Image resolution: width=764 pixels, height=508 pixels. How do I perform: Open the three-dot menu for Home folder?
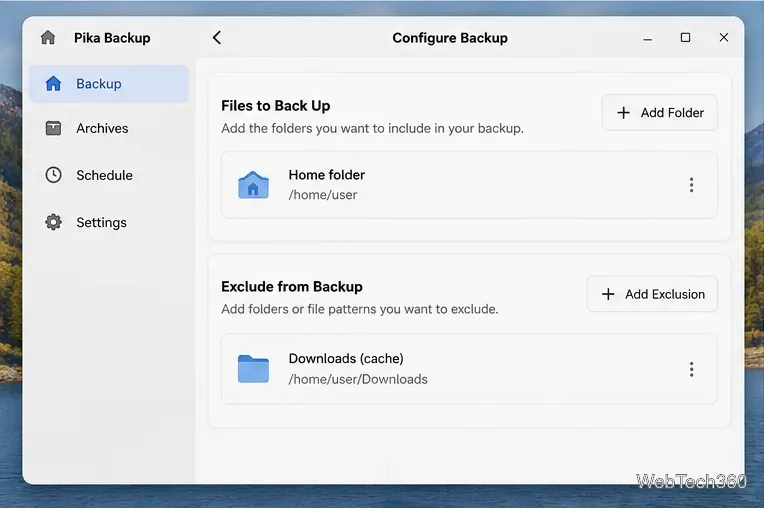691,185
